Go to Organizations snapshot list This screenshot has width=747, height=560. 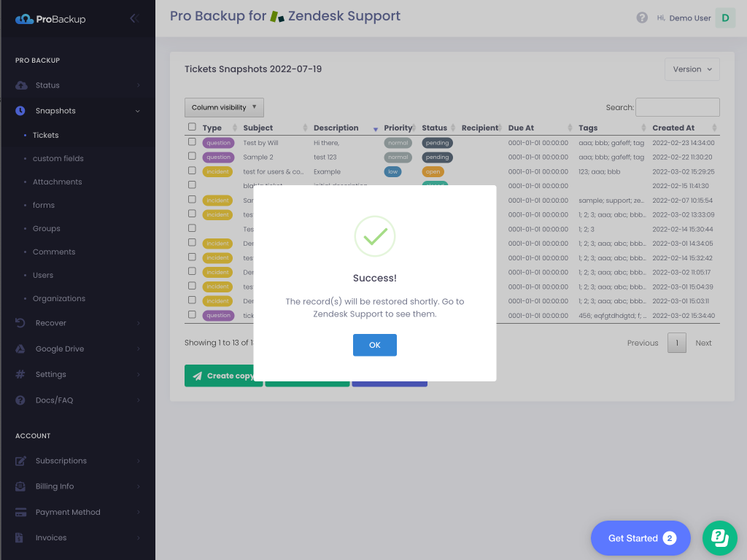(58, 298)
